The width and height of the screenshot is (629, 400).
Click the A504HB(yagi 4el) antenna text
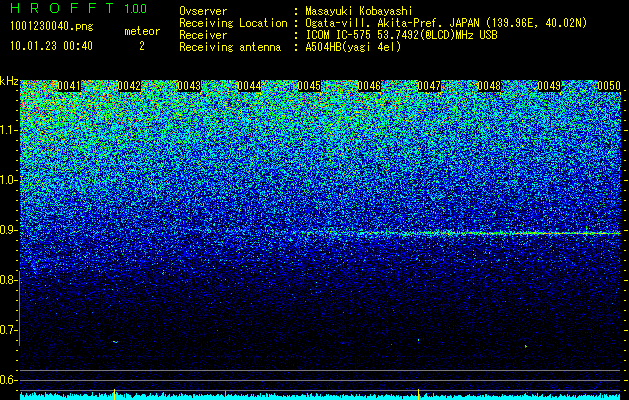pos(353,47)
